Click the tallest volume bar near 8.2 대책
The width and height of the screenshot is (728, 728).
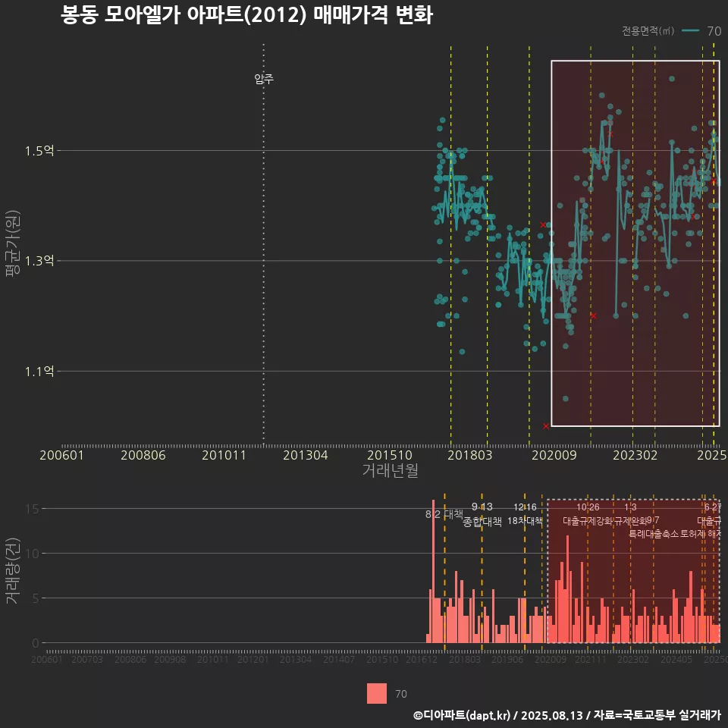433,571
